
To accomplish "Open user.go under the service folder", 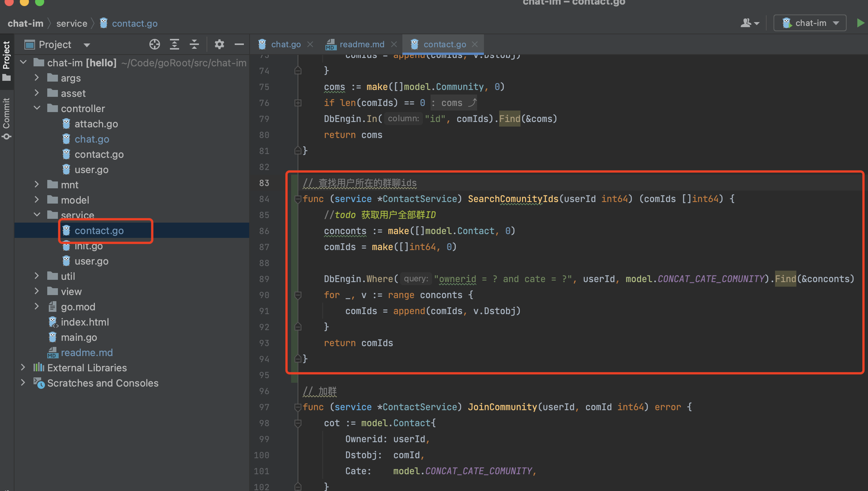I will 91,261.
